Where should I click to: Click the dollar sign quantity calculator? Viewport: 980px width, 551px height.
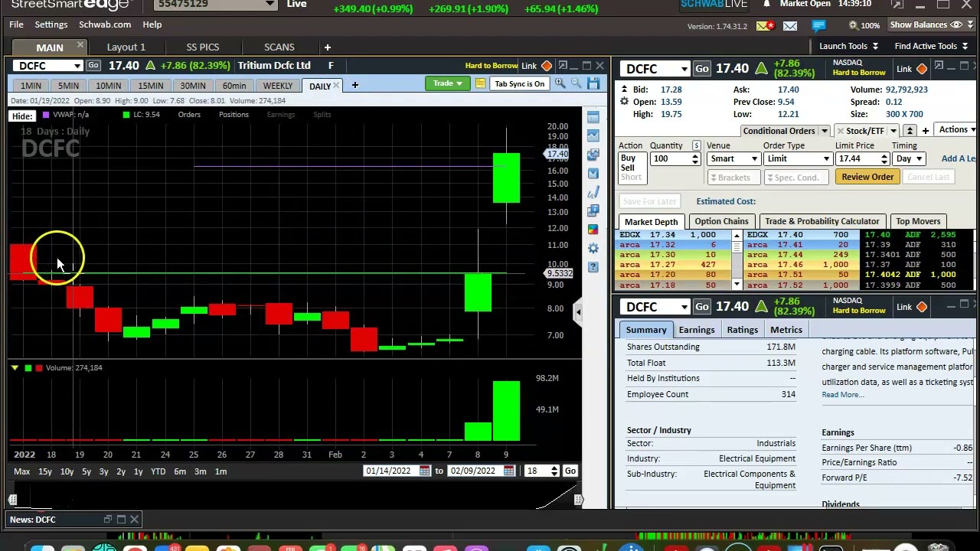[696, 145]
